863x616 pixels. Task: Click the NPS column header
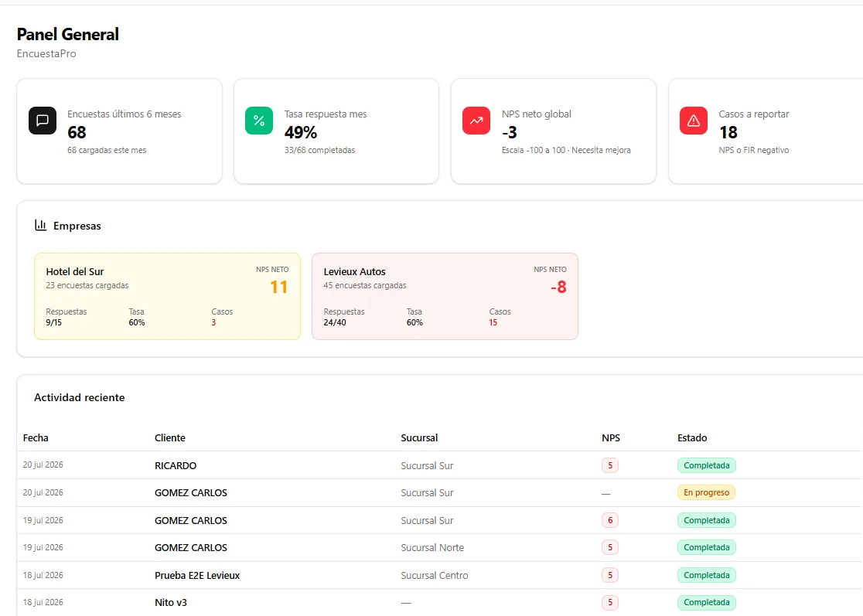pyautogui.click(x=611, y=437)
